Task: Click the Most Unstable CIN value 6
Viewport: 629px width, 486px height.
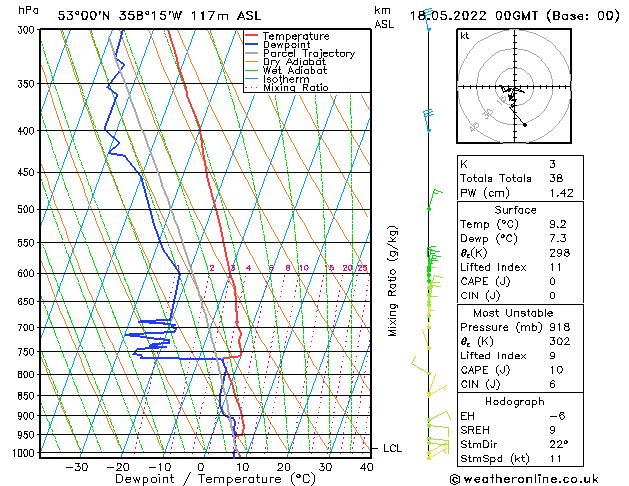Action: click(x=552, y=384)
